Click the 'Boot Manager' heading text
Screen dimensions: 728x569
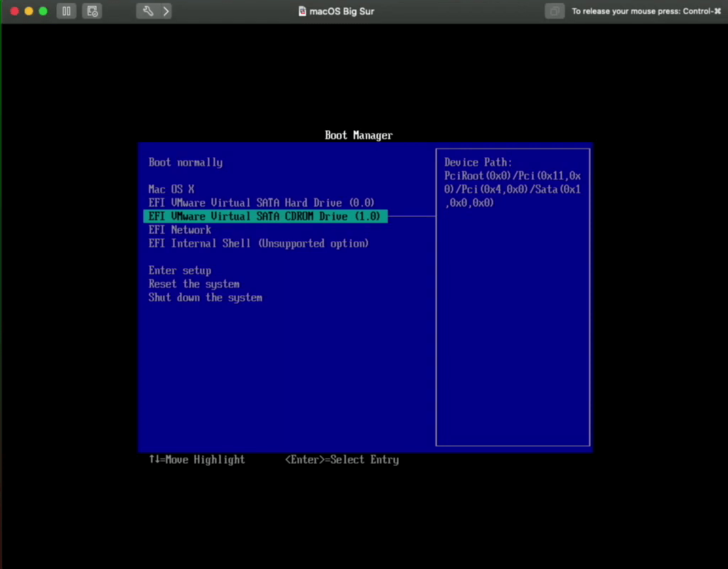pyautogui.click(x=359, y=135)
